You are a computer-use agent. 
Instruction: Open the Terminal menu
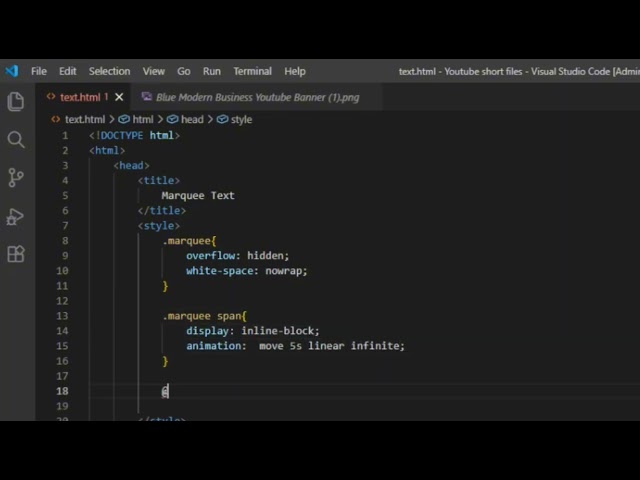tap(252, 71)
